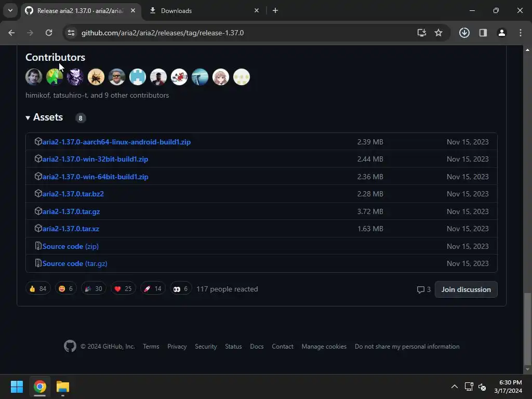Click the GitHub logo in the footer
The image size is (532, 399).
(x=70, y=346)
